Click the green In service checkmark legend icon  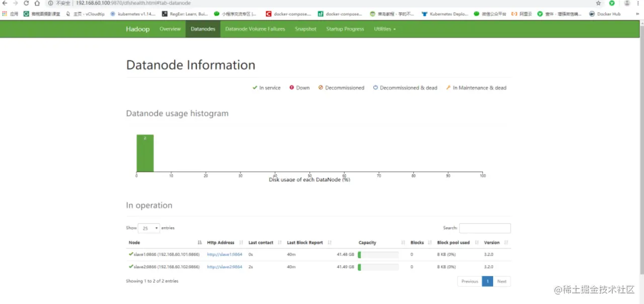[255, 88]
